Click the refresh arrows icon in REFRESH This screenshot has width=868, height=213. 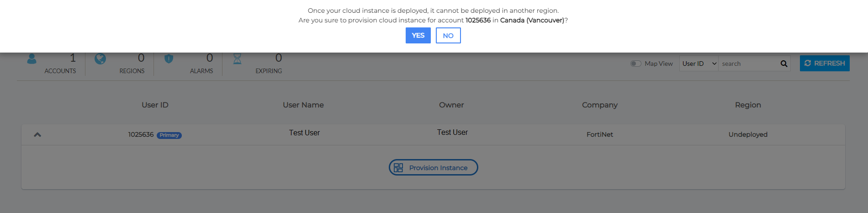tap(808, 63)
